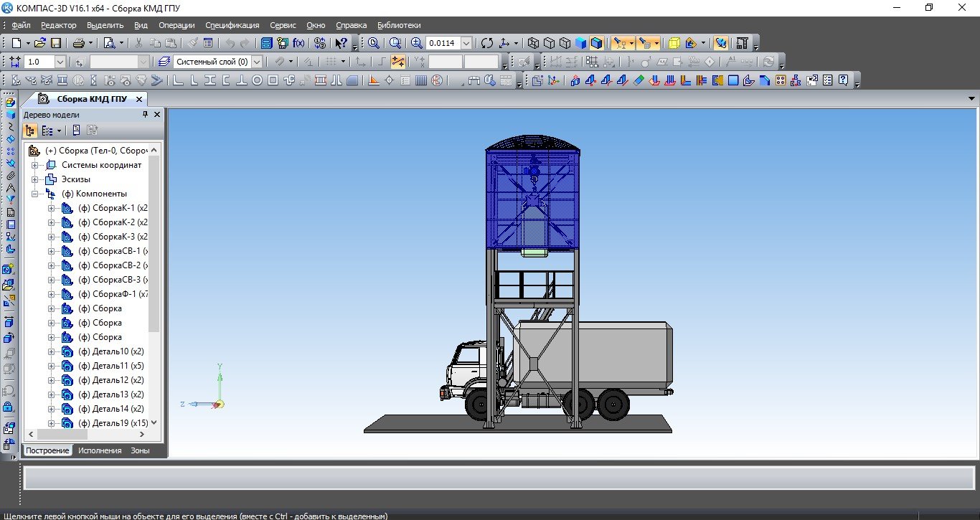980x520 pixels.
Task: Click the zoom-in magnifier icon
Action: tap(417, 43)
